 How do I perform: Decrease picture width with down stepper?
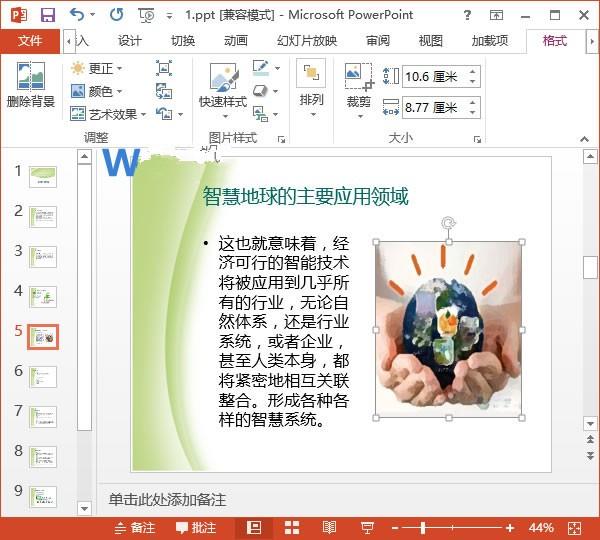[x=473, y=113]
